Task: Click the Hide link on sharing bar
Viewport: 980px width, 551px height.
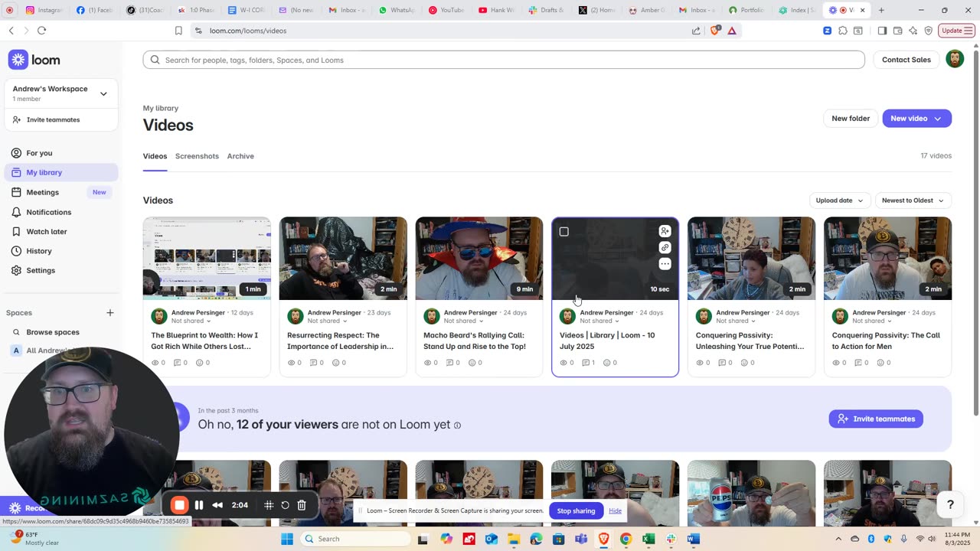Action: click(x=615, y=510)
